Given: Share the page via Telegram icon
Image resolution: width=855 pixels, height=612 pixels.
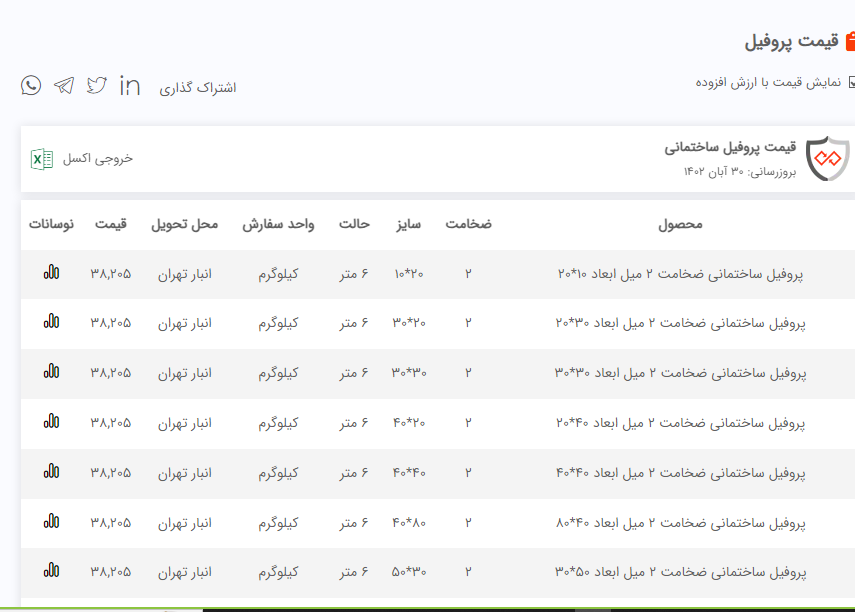Looking at the screenshot, I should point(64,85).
